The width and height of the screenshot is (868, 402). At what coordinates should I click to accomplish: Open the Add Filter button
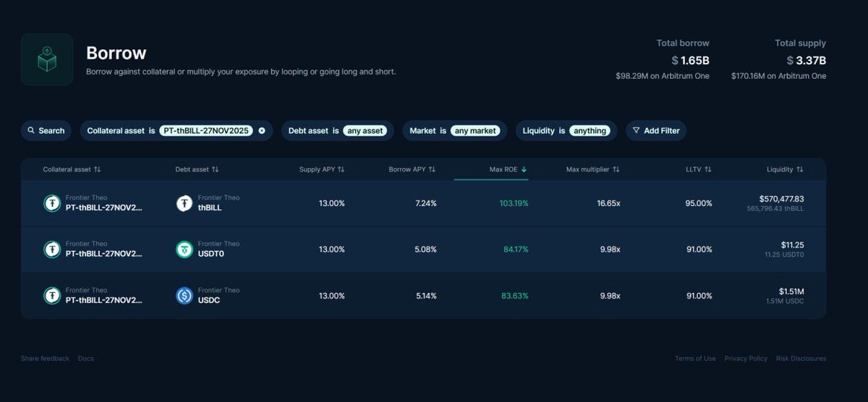point(656,131)
